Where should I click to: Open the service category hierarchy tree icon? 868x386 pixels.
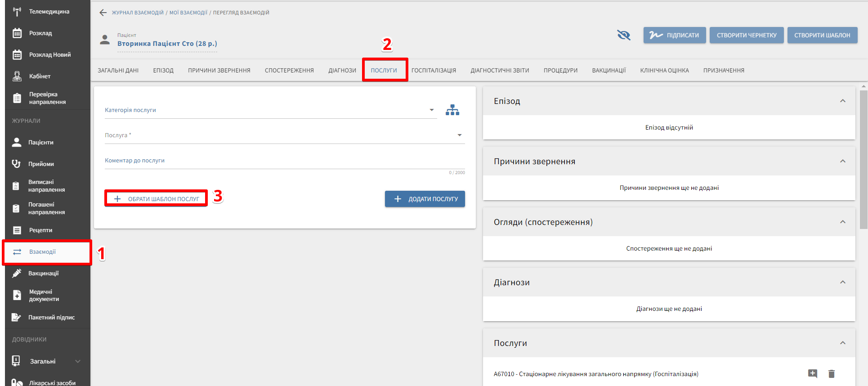click(x=452, y=110)
